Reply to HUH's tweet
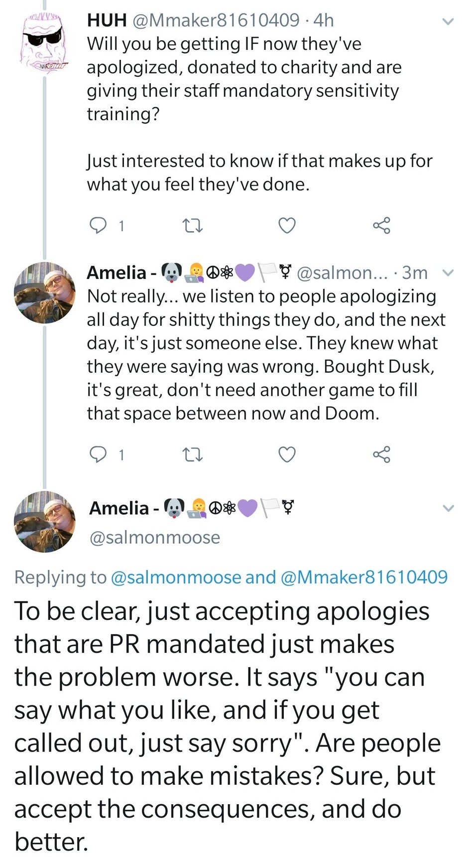This screenshot has width=468, height=868. pyautogui.click(x=98, y=226)
